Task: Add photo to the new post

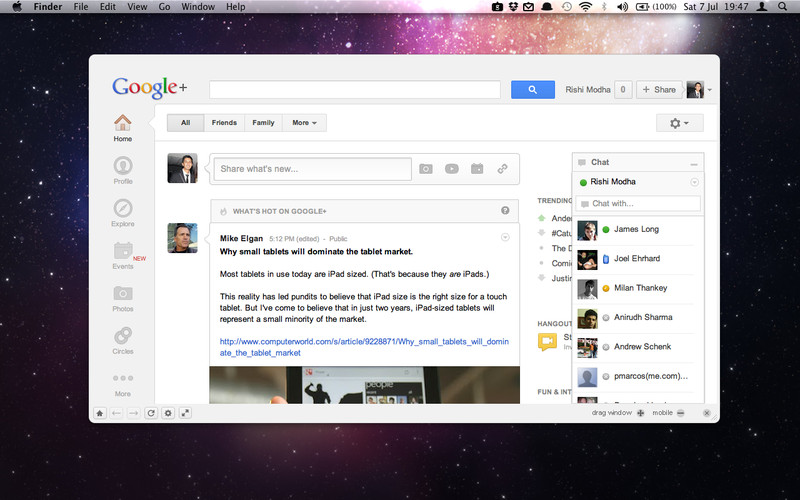Action: 426,169
